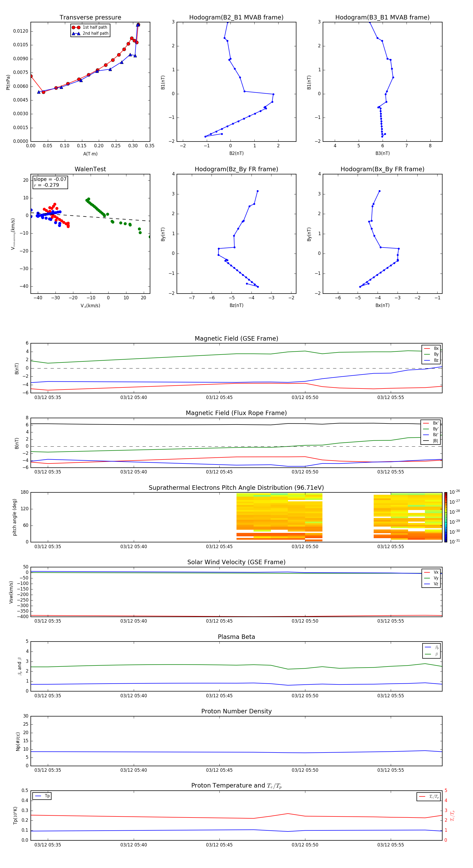Click the 'WalenTest' plot title

tap(90, 169)
